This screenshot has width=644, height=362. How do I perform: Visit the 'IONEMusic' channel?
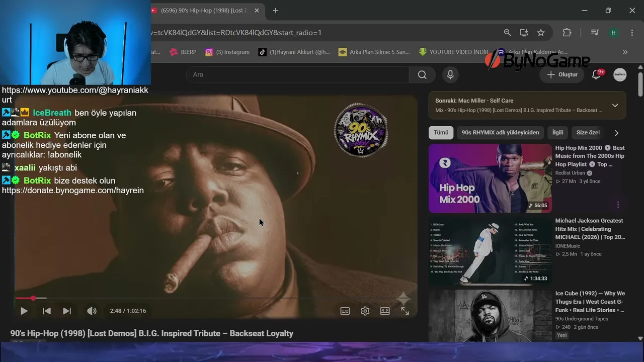(568, 246)
